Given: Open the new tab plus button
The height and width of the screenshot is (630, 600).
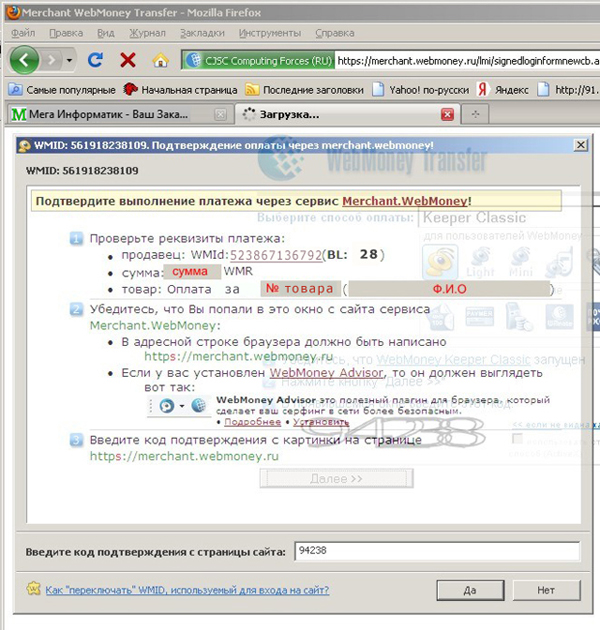Looking at the screenshot, I should (x=475, y=115).
